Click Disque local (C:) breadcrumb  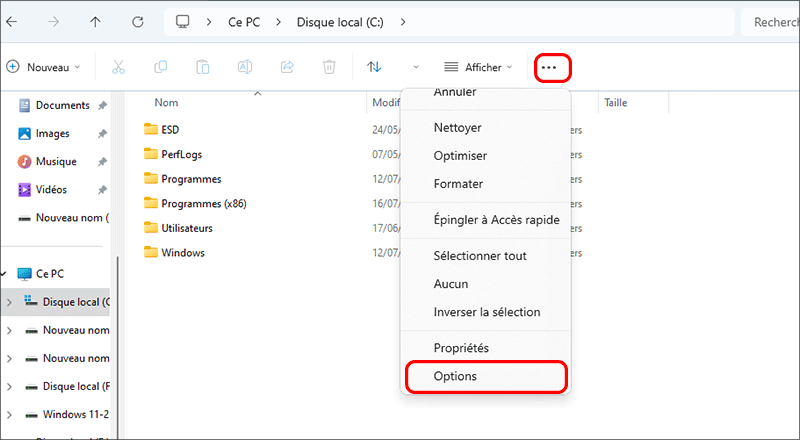[340, 22]
